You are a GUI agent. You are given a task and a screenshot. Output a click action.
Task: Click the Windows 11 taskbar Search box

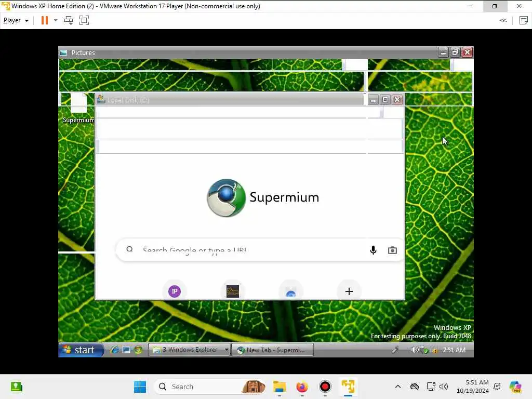click(210, 387)
